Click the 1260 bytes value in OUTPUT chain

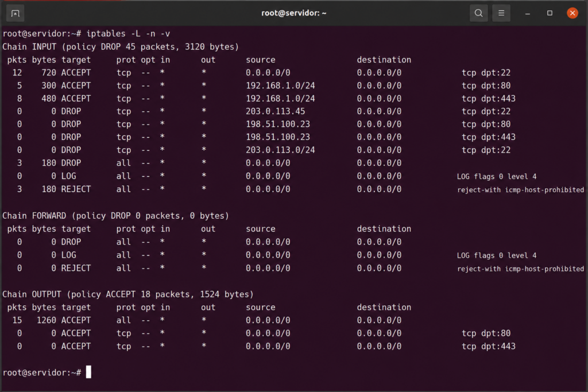[47, 320]
